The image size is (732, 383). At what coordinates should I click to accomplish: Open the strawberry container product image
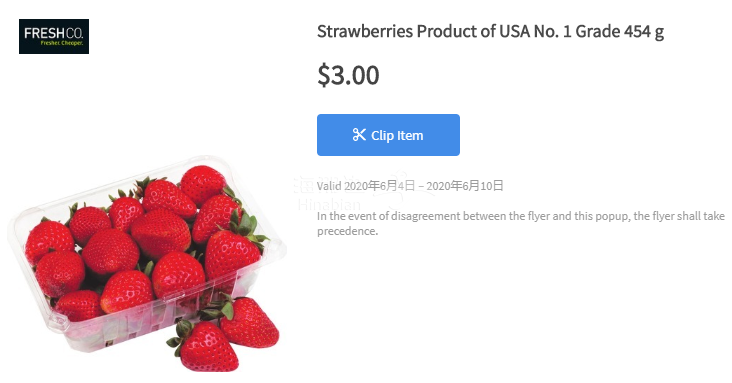click(x=147, y=263)
